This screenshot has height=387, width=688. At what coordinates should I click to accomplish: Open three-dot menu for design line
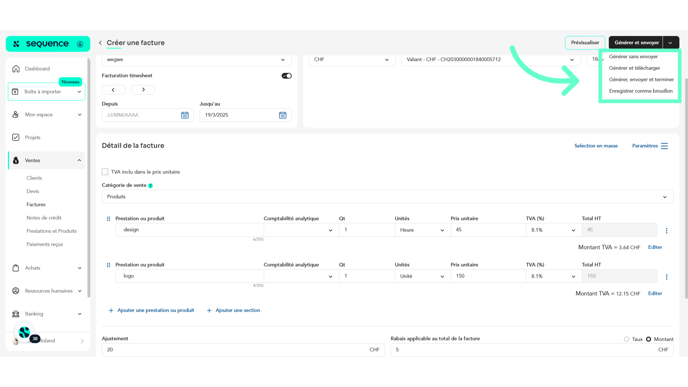pyautogui.click(x=666, y=230)
